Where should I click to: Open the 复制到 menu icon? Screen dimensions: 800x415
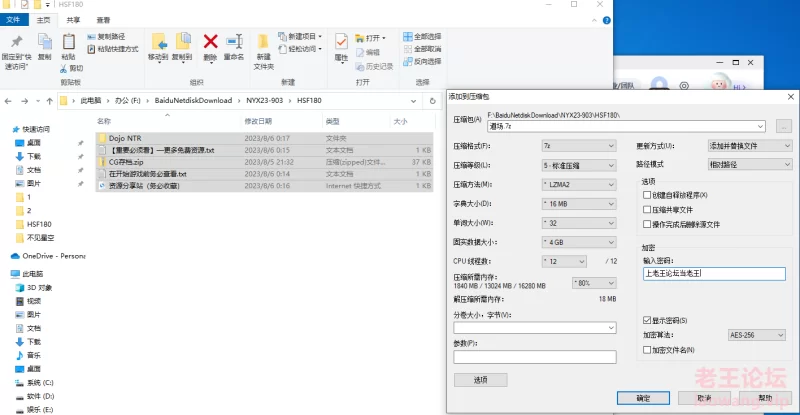click(x=182, y=42)
